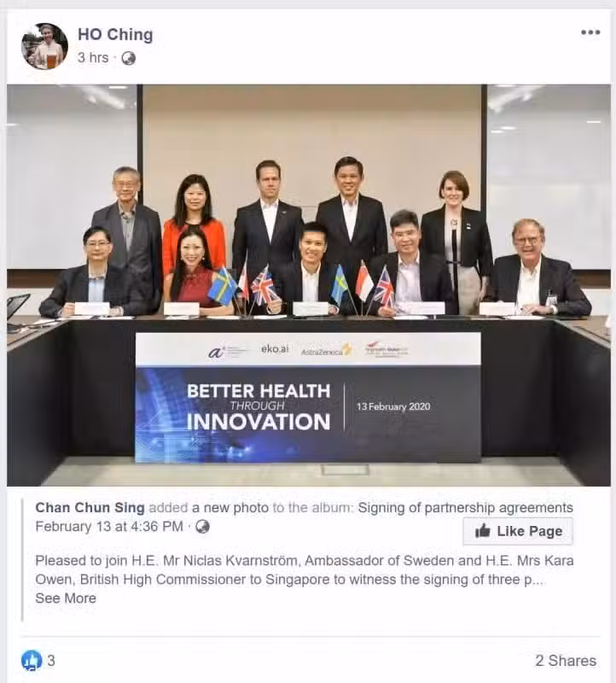The image size is (616, 683).
Task: Expand the post with See More
Action: 66,598
